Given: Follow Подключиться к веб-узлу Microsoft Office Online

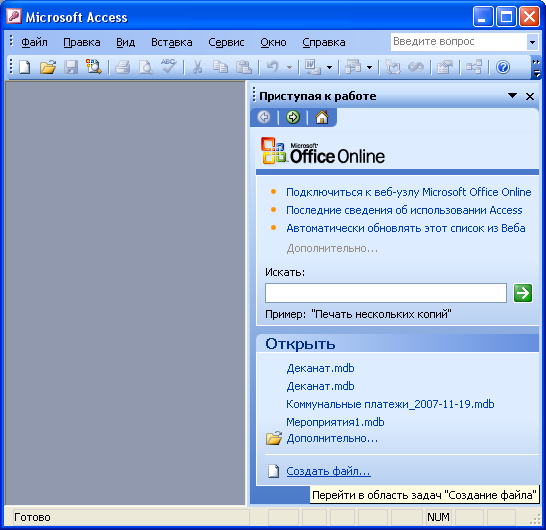Looking at the screenshot, I should pyautogui.click(x=409, y=192).
